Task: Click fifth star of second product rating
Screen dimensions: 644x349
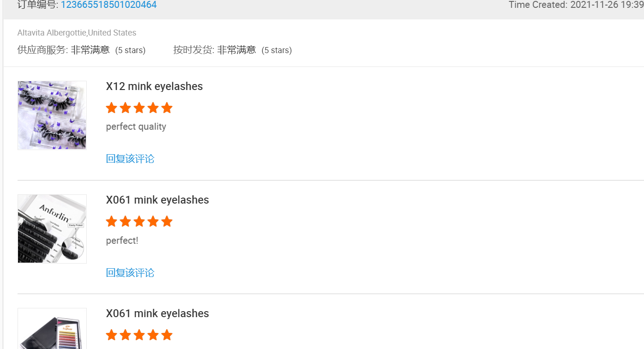Action: (167, 222)
